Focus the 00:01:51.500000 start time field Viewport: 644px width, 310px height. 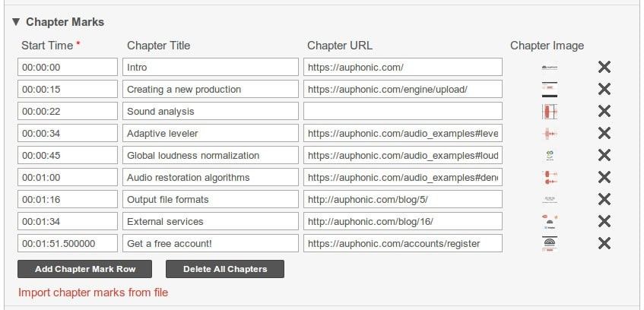[67, 243]
